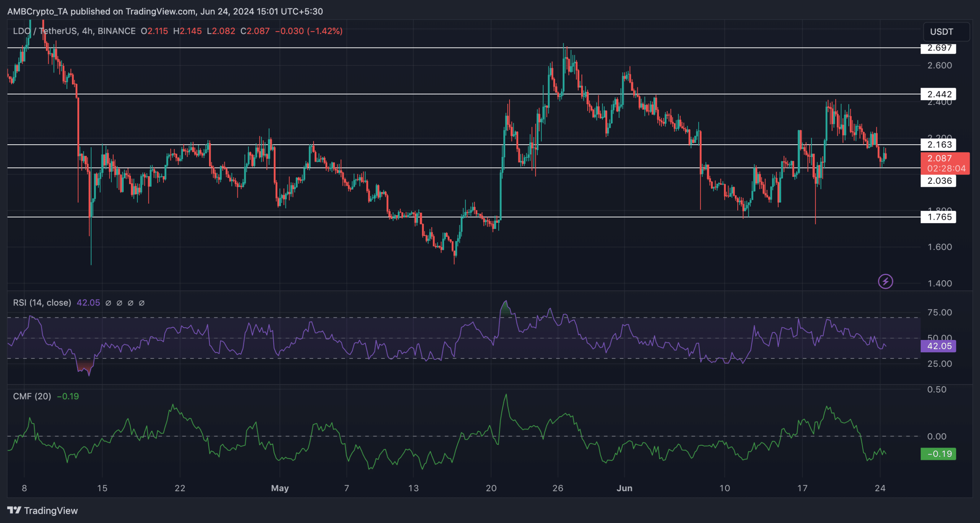Click the first RSI empty-value symbol ∅
The width and height of the screenshot is (980, 523).
tap(108, 303)
